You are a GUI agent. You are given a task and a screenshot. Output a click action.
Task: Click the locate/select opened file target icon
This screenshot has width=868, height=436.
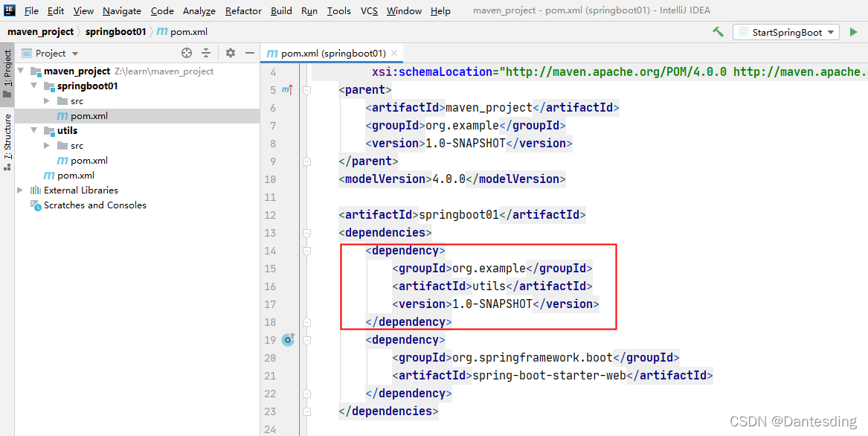coord(187,53)
